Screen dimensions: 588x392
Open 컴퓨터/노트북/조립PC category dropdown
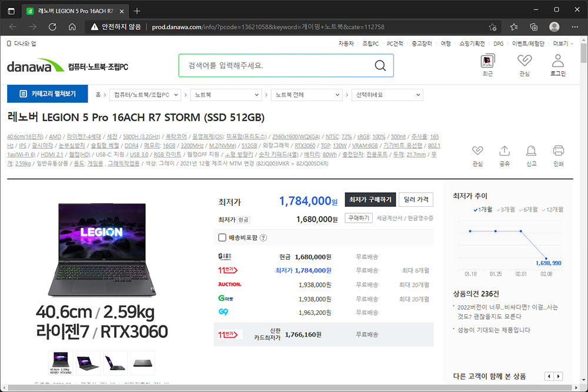point(145,95)
